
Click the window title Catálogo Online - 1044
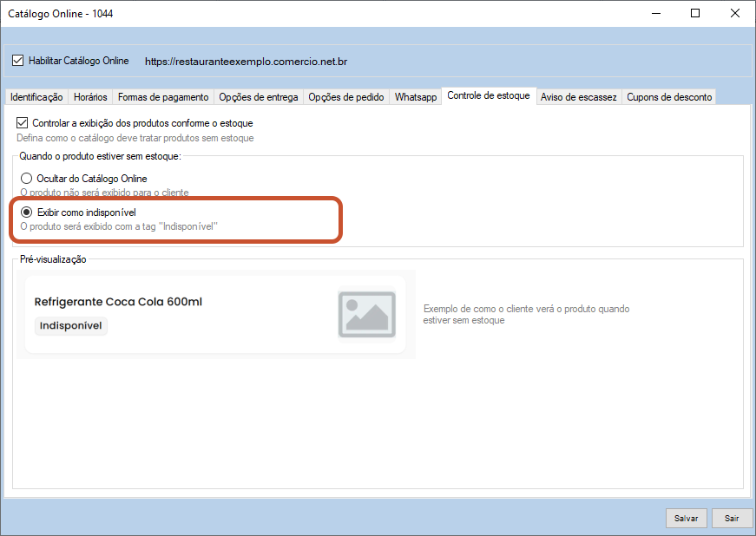pyautogui.click(x=61, y=14)
